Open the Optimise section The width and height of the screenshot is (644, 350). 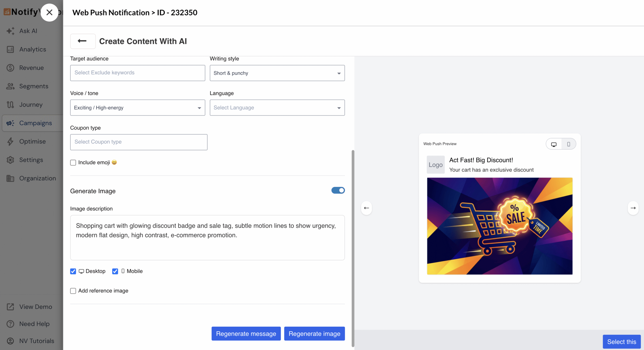(x=32, y=141)
